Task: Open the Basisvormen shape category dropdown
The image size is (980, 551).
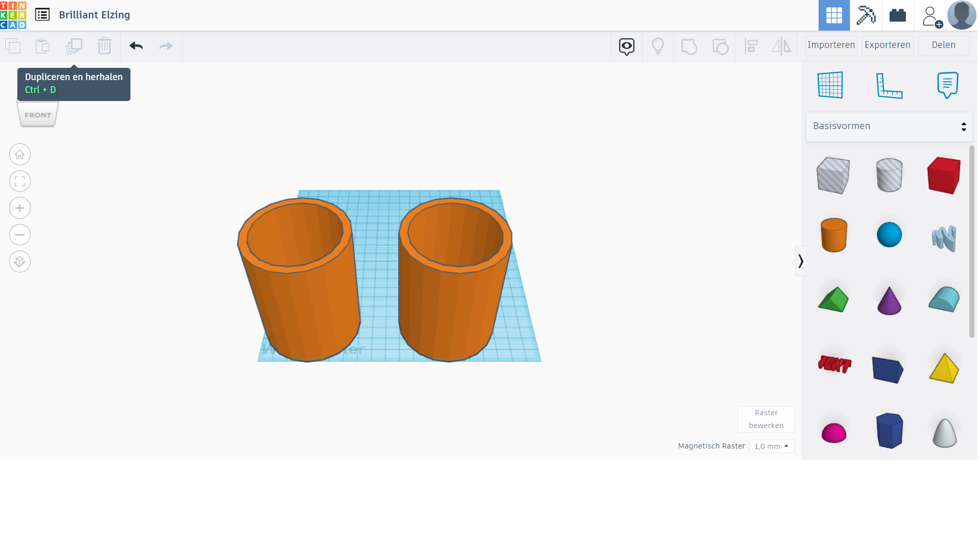Action: 889,127
